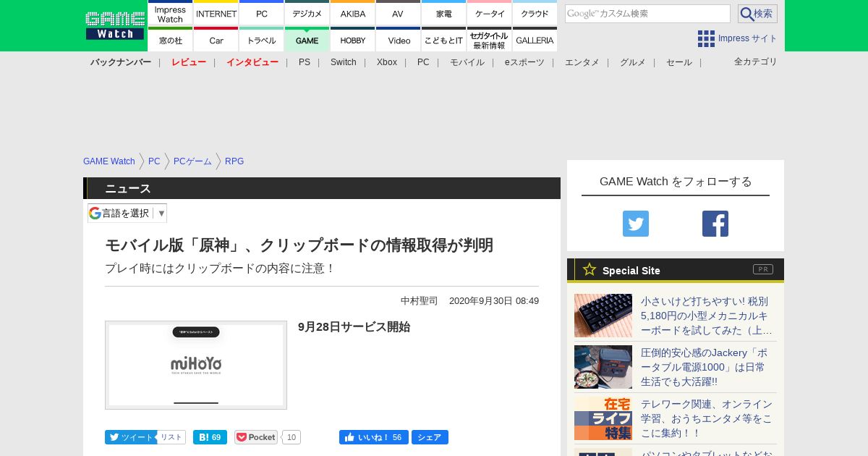Open バックナンバー menu link
The width and height of the screenshot is (868, 456).
(x=121, y=62)
